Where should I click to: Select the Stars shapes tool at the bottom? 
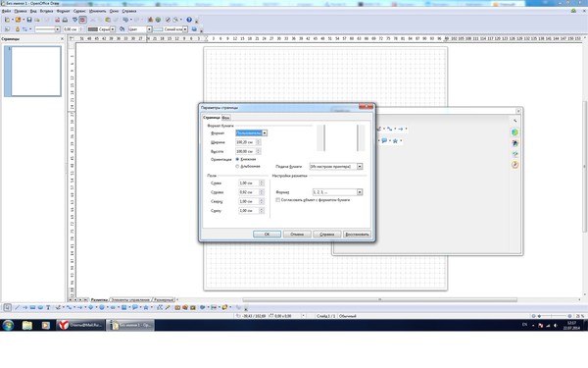pyautogui.click(x=146, y=307)
